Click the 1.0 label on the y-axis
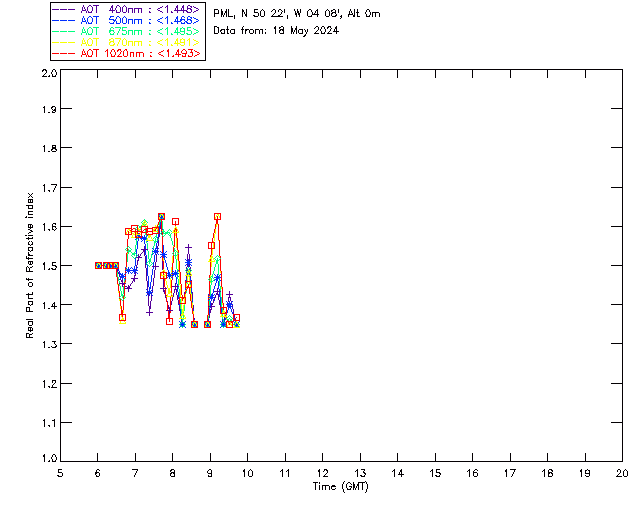This screenshot has width=640, height=512. [x=48, y=459]
